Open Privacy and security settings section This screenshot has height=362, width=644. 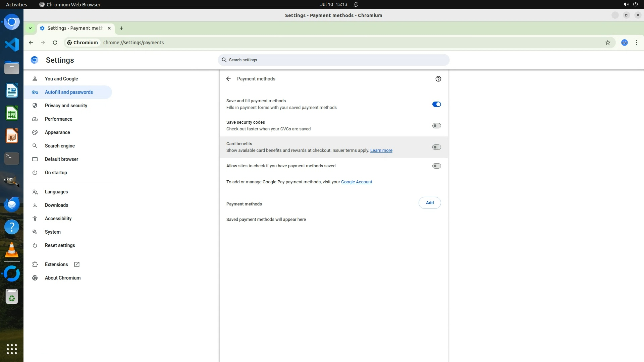tap(66, 106)
